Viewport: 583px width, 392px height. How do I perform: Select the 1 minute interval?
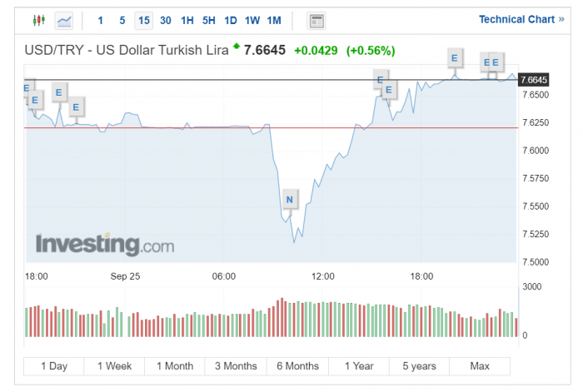coord(101,21)
